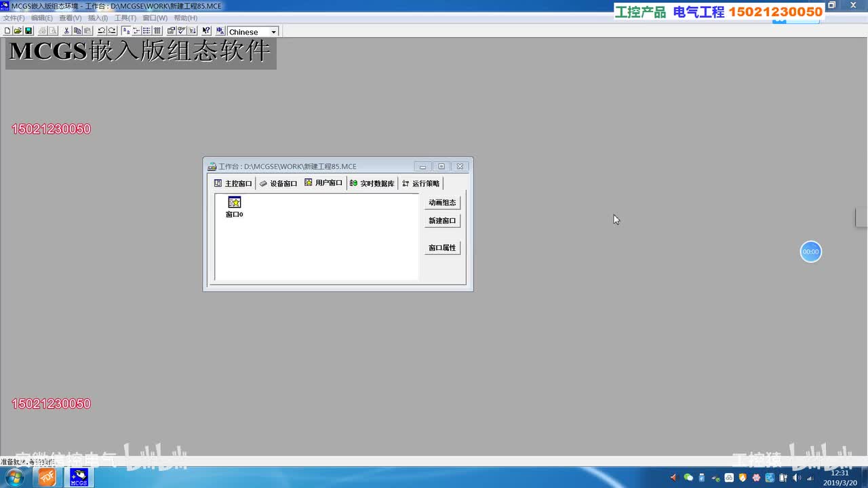The height and width of the screenshot is (488, 868).
Task: Click the blue 00:00 recording timer
Action: (x=810, y=252)
